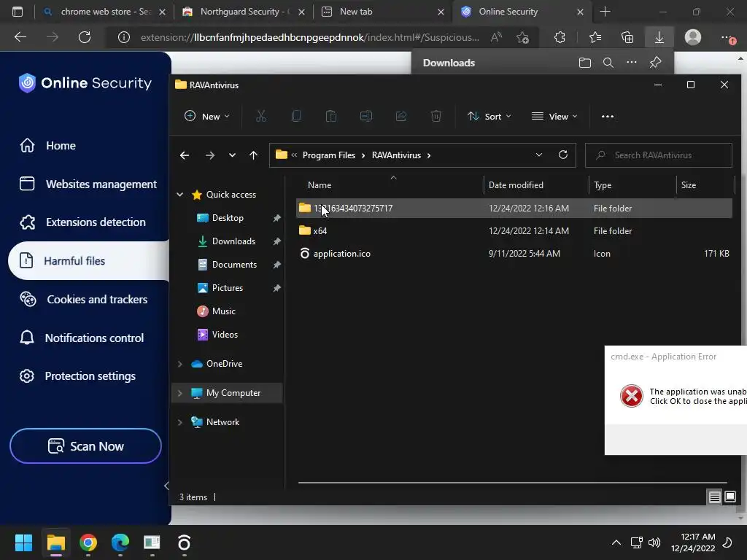Open Desktop in Quick access
The width and height of the screenshot is (747, 560).
pyautogui.click(x=228, y=217)
